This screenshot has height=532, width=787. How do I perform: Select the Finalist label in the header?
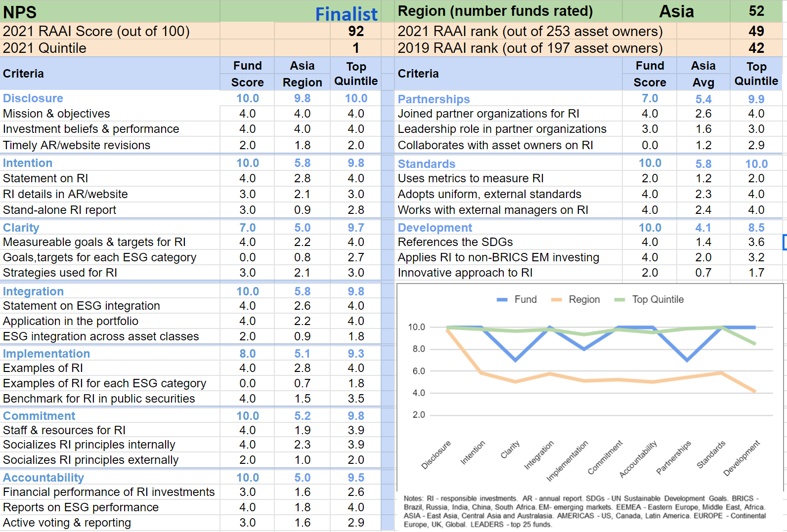[x=346, y=14]
